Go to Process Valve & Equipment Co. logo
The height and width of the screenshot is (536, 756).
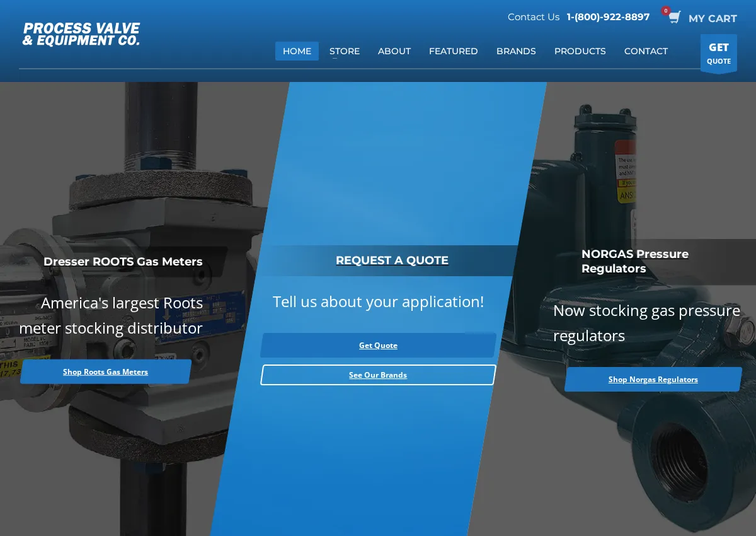[x=81, y=35]
